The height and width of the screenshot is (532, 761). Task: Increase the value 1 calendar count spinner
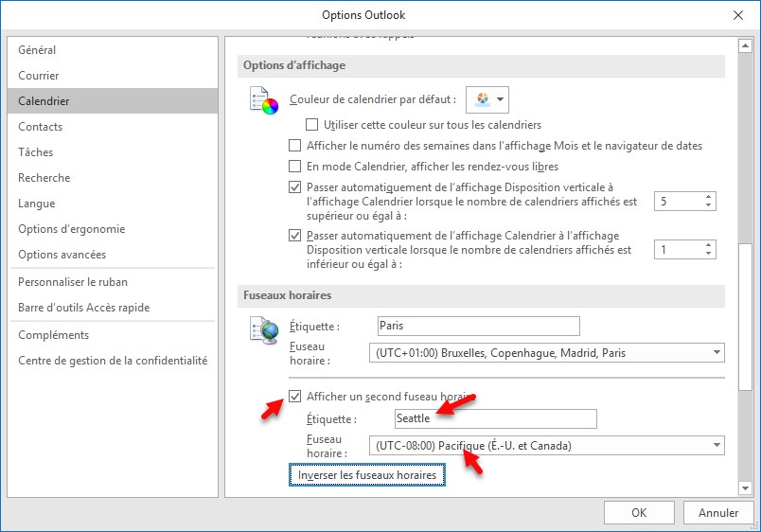click(709, 245)
